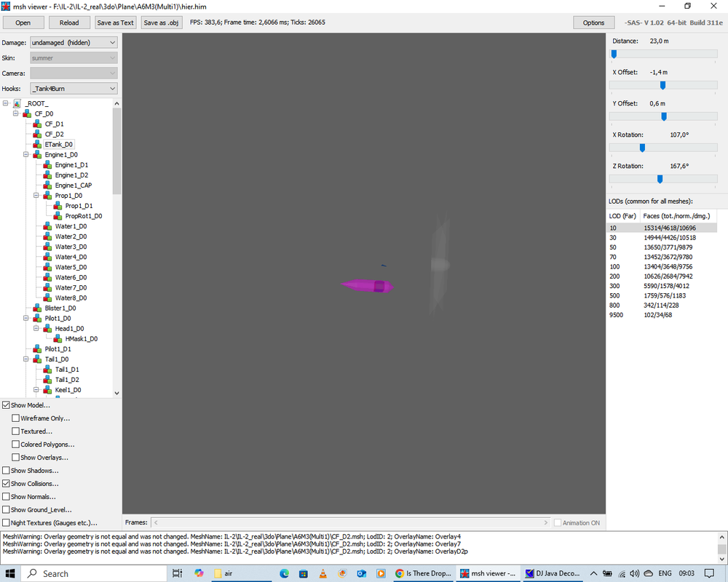This screenshot has width=728, height=582.
Task: Collapse the Head1_D0 tree node
Action: [36, 328]
